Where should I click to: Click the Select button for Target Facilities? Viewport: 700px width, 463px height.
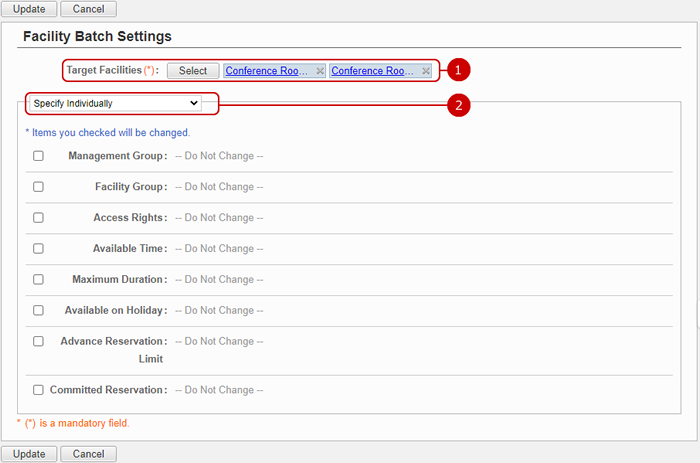point(193,71)
